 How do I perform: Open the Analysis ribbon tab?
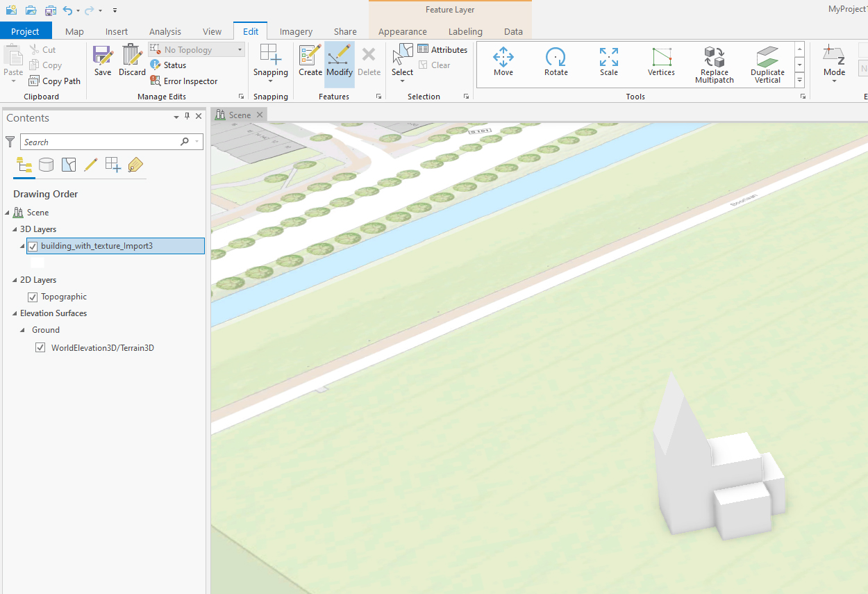click(165, 31)
